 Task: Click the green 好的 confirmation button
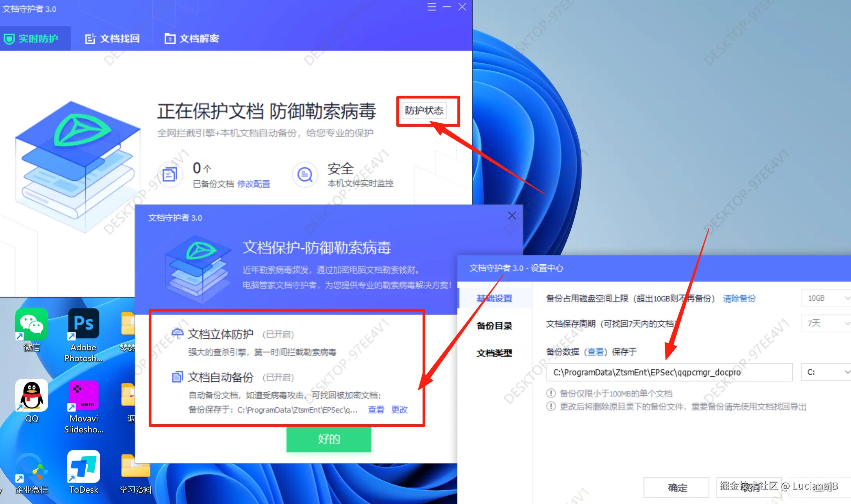329,439
